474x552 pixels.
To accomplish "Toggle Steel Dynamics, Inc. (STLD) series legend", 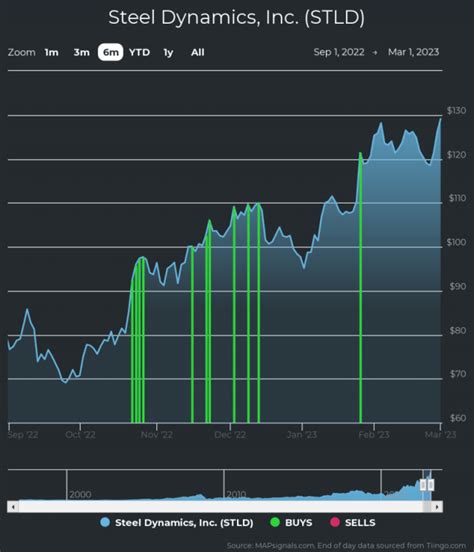I will 177,522.
